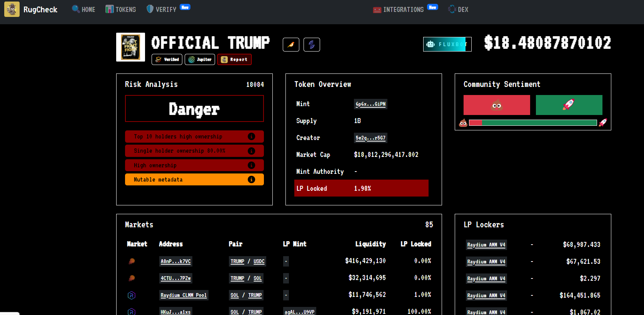Click the Report button
The width and height of the screenshot is (644, 315).
click(x=234, y=60)
